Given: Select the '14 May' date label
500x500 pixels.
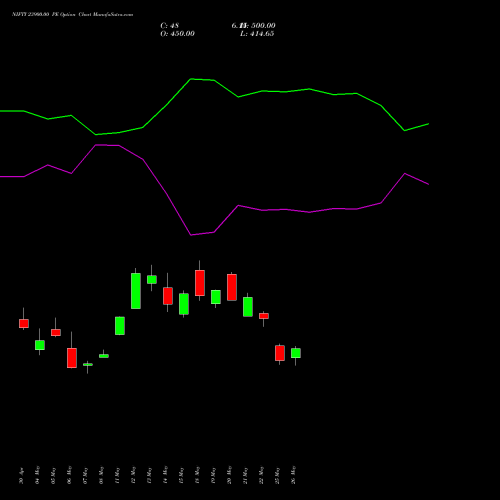Looking at the screenshot, I should pyautogui.click(x=166, y=475).
